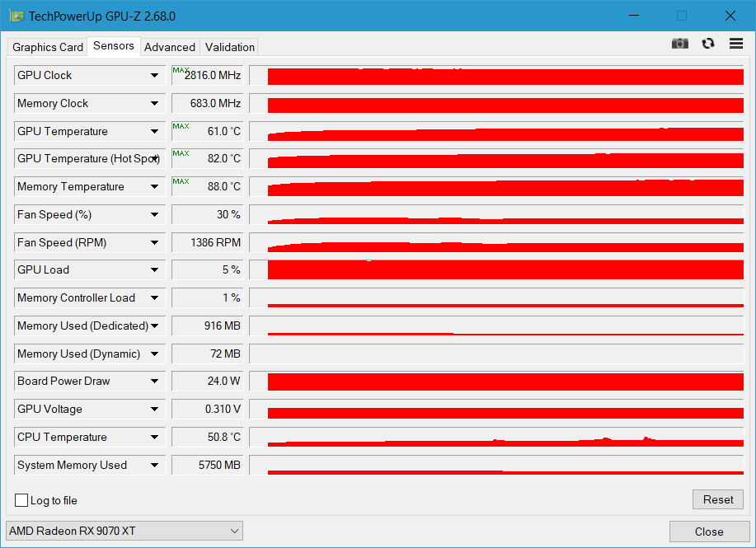The height and width of the screenshot is (548, 756).
Task: Click the 61.0 °C GPU temperature value
Action: point(208,131)
